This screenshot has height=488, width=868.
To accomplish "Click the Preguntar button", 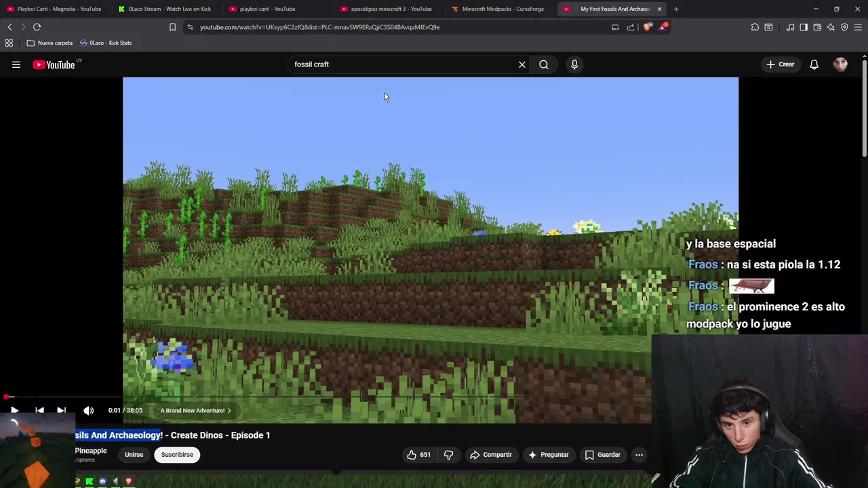I will tap(548, 455).
